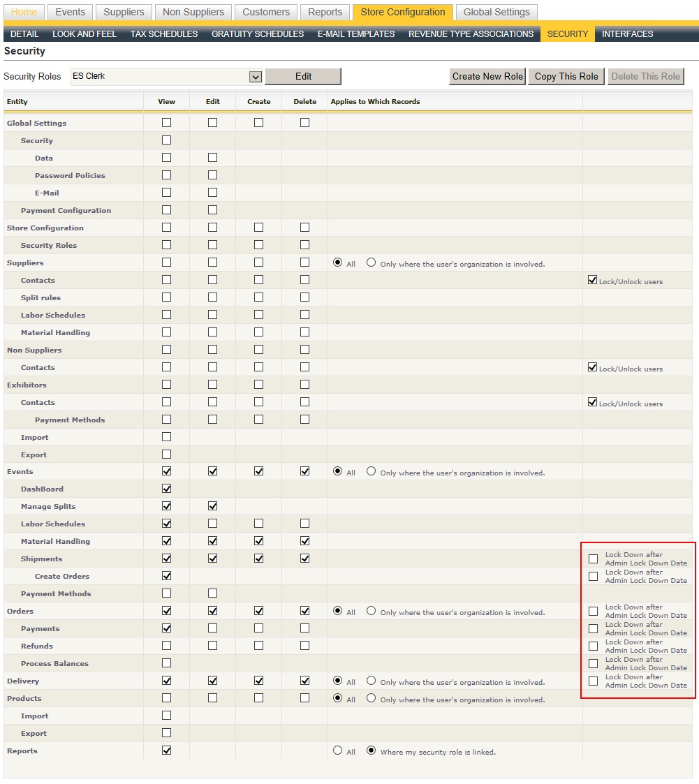This screenshot has width=699, height=784.
Task: Uncheck the Delete permission for Events
Action: point(304,471)
